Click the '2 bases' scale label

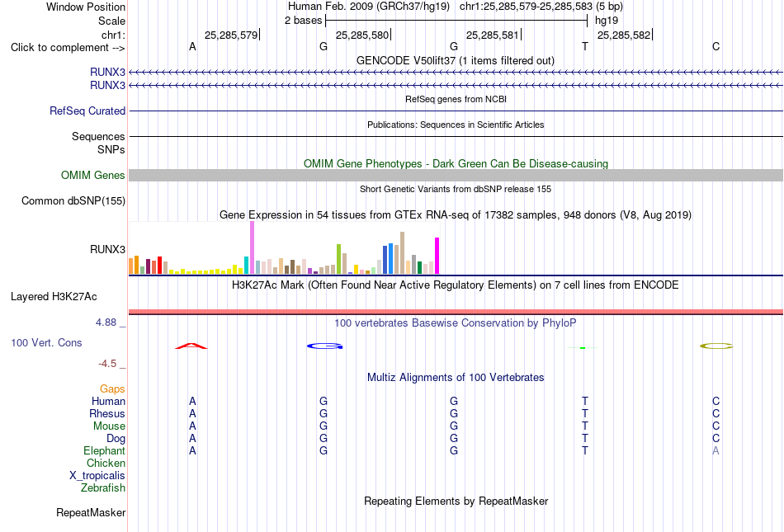pyautogui.click(x=304, y=21)
